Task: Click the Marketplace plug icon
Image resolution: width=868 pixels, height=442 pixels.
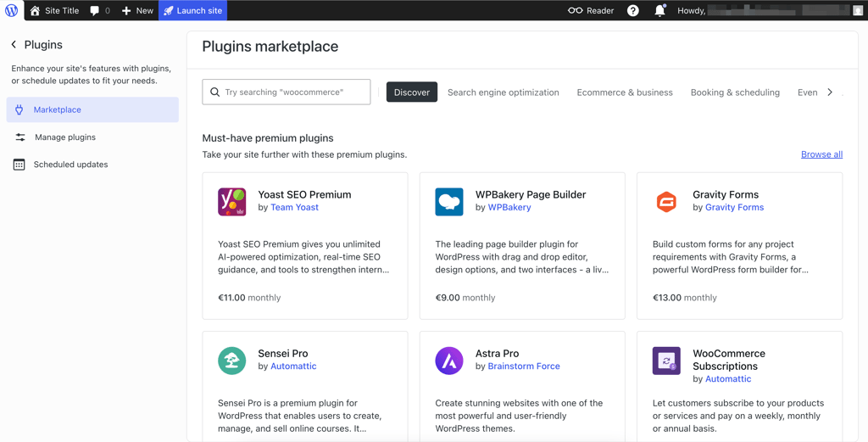Action: click(19, 109)
